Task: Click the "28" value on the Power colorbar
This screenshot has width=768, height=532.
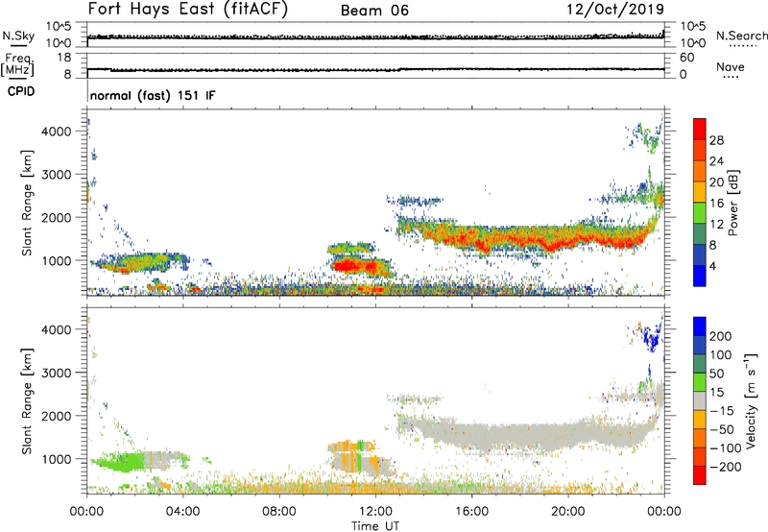Action: (716, 140)
